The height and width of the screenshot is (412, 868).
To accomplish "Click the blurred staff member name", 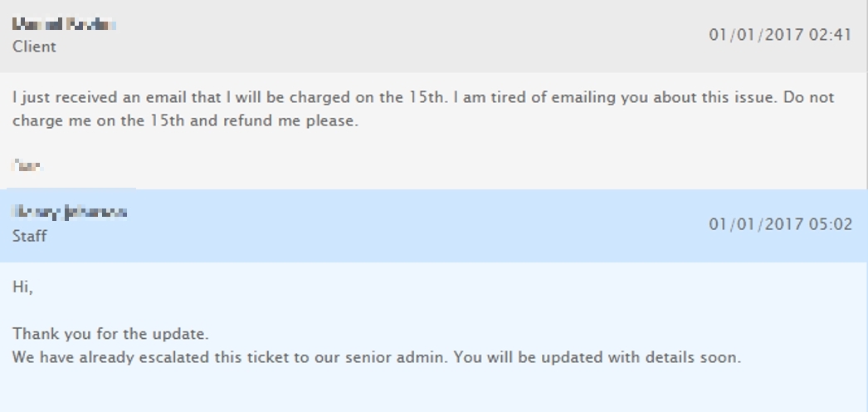I will (x=69, y=212).
